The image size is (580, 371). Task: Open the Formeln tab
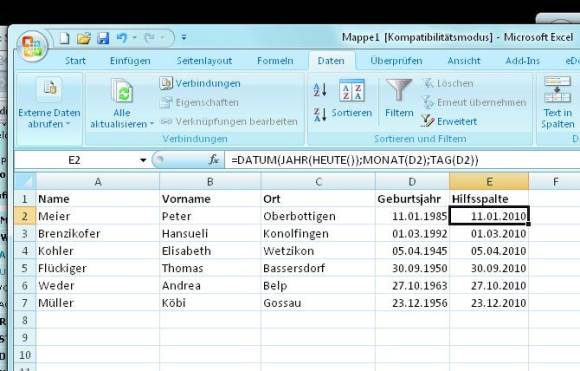275,61
